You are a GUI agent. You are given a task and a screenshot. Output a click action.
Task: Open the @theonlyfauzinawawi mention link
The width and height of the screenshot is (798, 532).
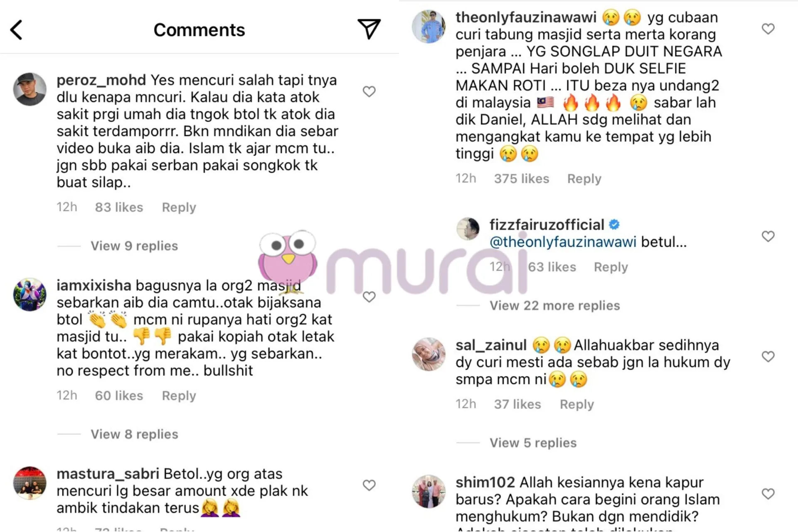pos(563,241)
